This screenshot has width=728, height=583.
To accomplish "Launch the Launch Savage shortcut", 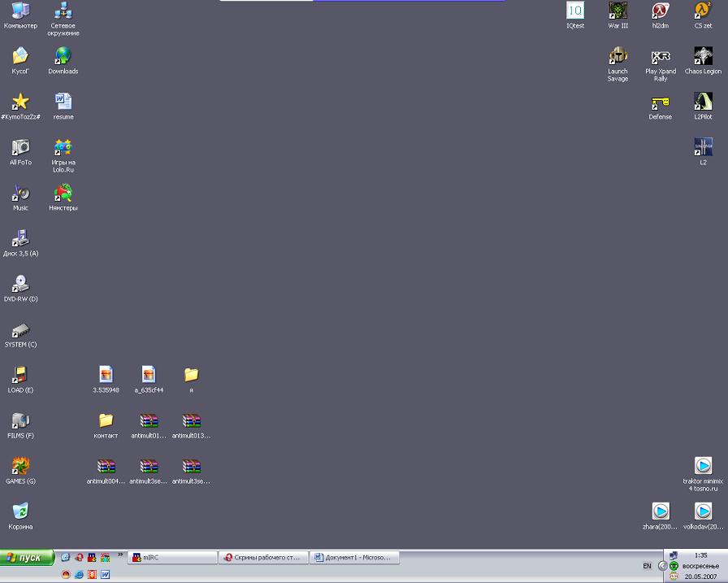I will coord(618,64).
